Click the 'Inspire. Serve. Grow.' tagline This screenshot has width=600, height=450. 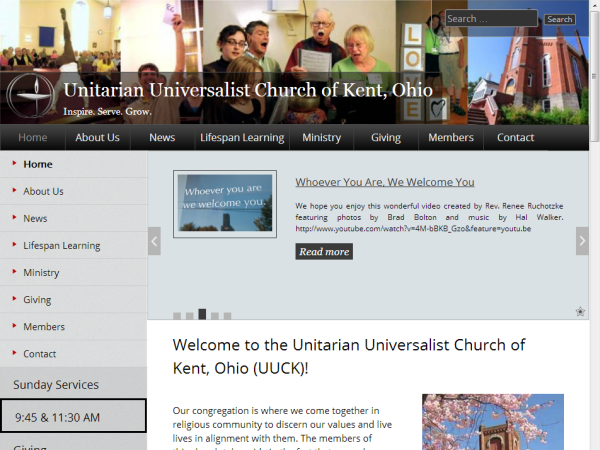(x=108, y=112)
